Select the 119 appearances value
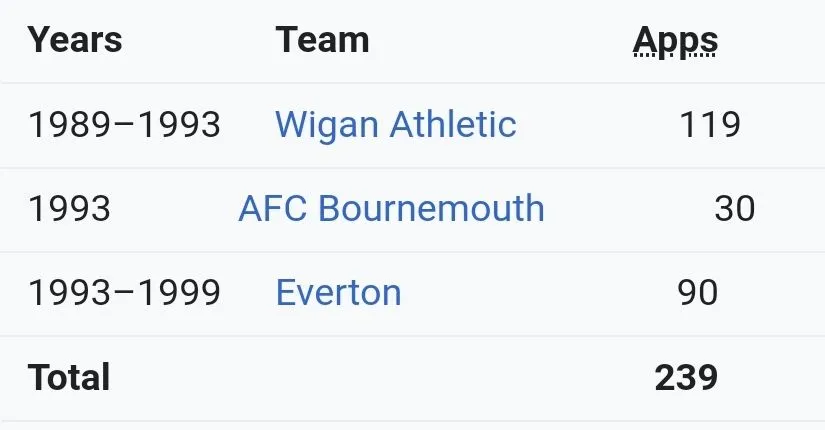Screen dimensions: 825x430 (710, 125)
